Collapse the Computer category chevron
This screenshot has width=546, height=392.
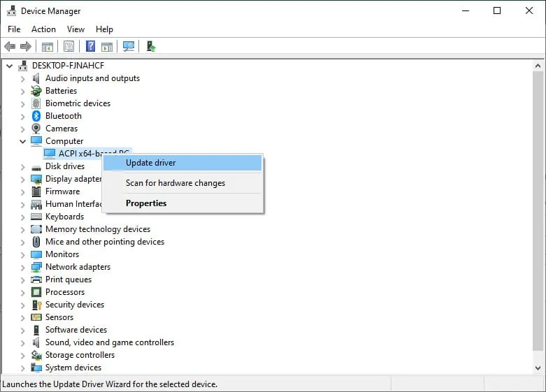click(22, 141)
